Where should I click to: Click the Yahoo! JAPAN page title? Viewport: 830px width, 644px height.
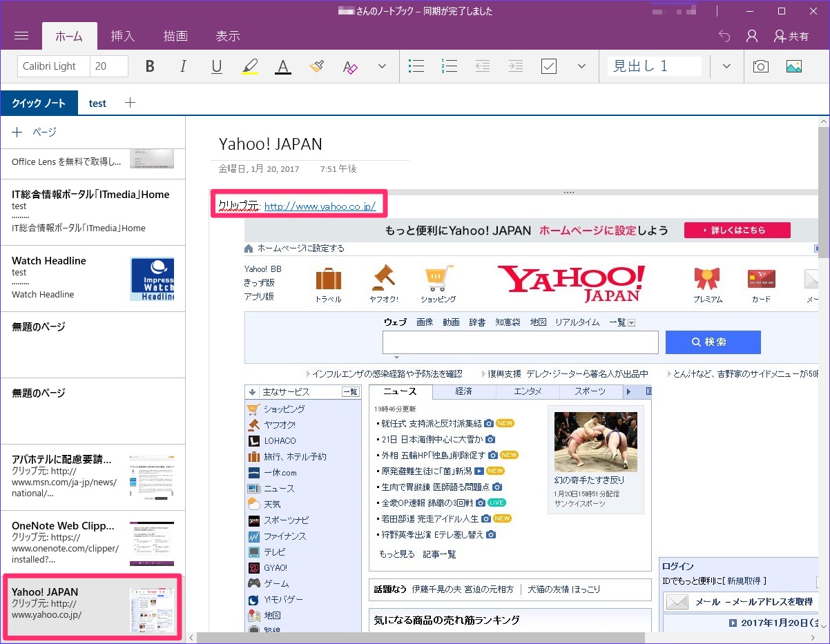[270, 144]
